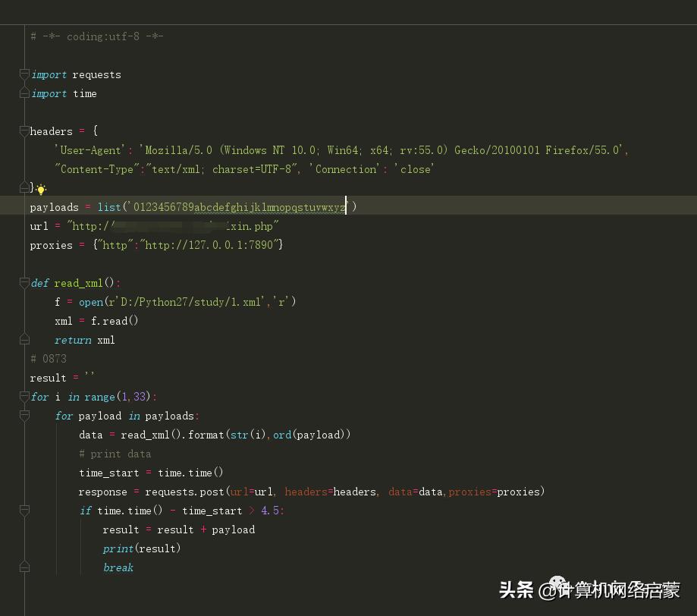Collapse the 'def read_xml()' function
This screenshot has width=697, height=616.
[24, 283]
